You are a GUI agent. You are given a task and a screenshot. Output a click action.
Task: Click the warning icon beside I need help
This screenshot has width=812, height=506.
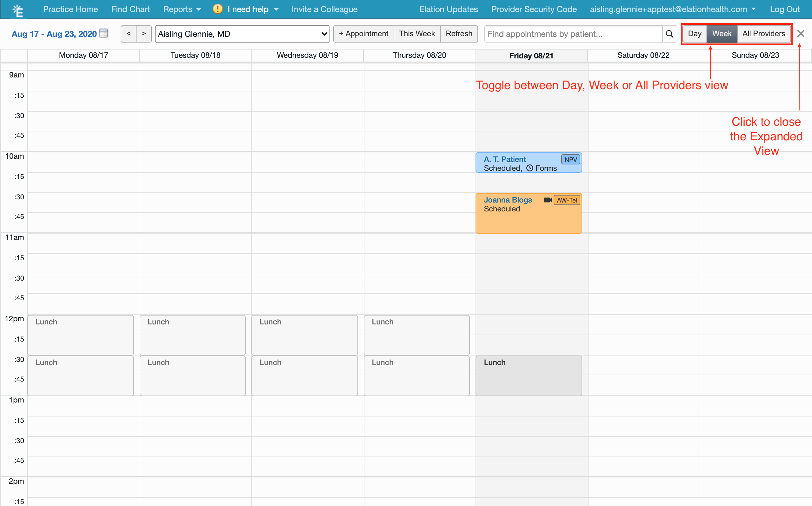(x=217, y=9)
